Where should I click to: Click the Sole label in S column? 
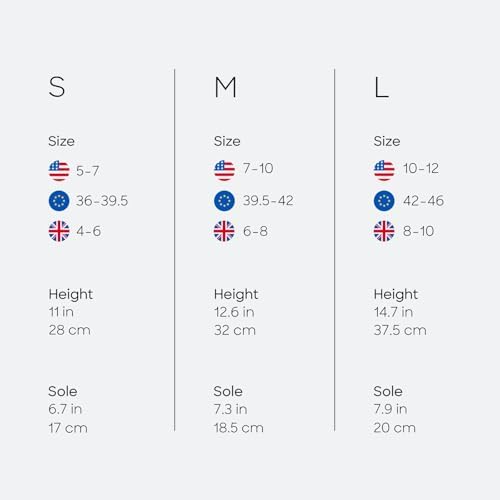[x=63, y=391]
